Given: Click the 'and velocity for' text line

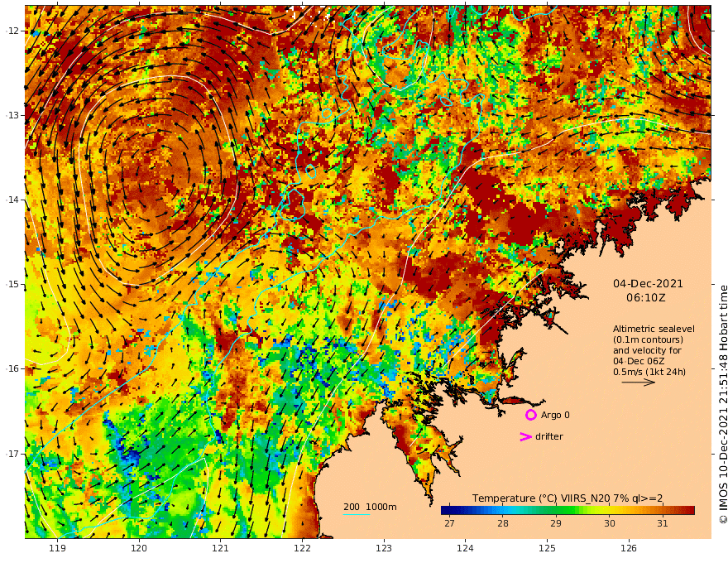Looking at the screenshot, I should click(x=647, y=350).
